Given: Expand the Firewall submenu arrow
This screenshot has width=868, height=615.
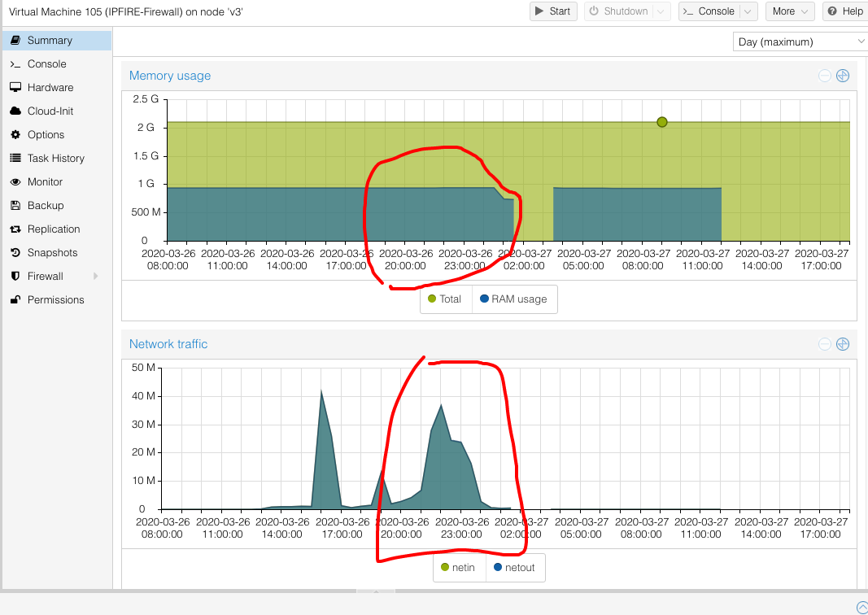Looking at the screenshot, I should point(96,277).
